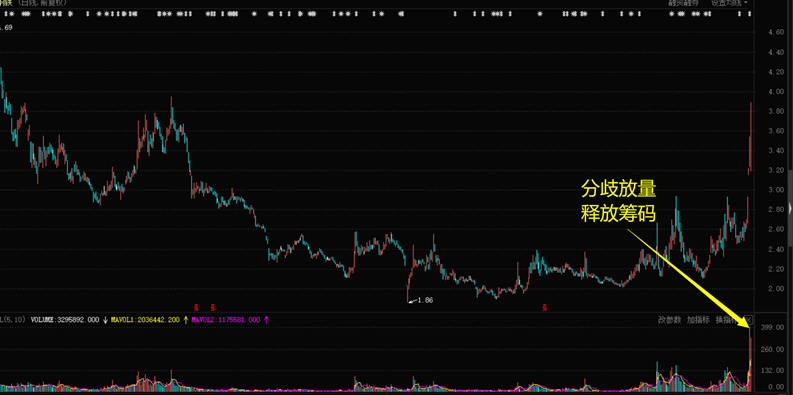Click the magenta MAVOL2 legend label
Screen dimensions: 793x395
(x=226, y=320)
